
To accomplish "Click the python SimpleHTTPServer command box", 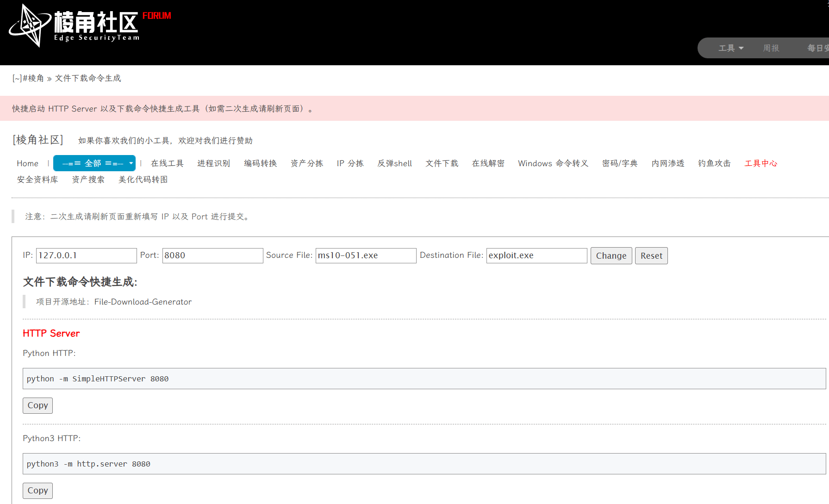I will point(424,379).
